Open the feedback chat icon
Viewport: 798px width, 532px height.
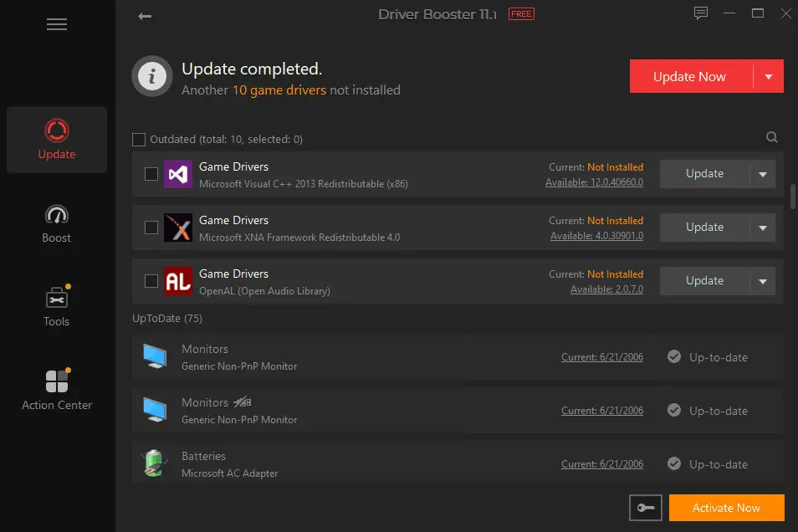(701, 13)
